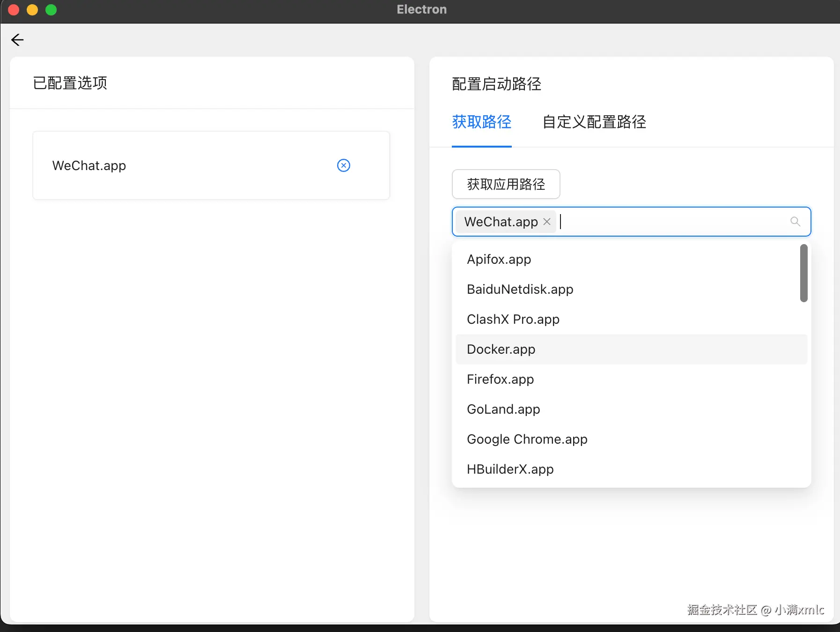
Task: Click the dropdown list scrollbar thumb
Action: click(x=804, y=273)
